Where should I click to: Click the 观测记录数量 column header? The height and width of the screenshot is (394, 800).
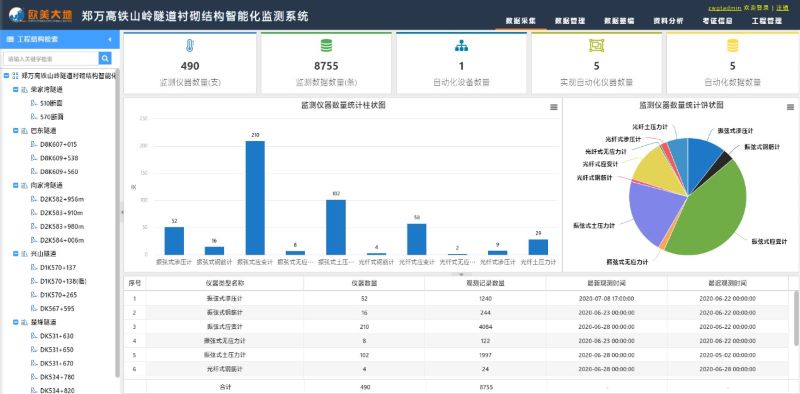click(485, 283)
